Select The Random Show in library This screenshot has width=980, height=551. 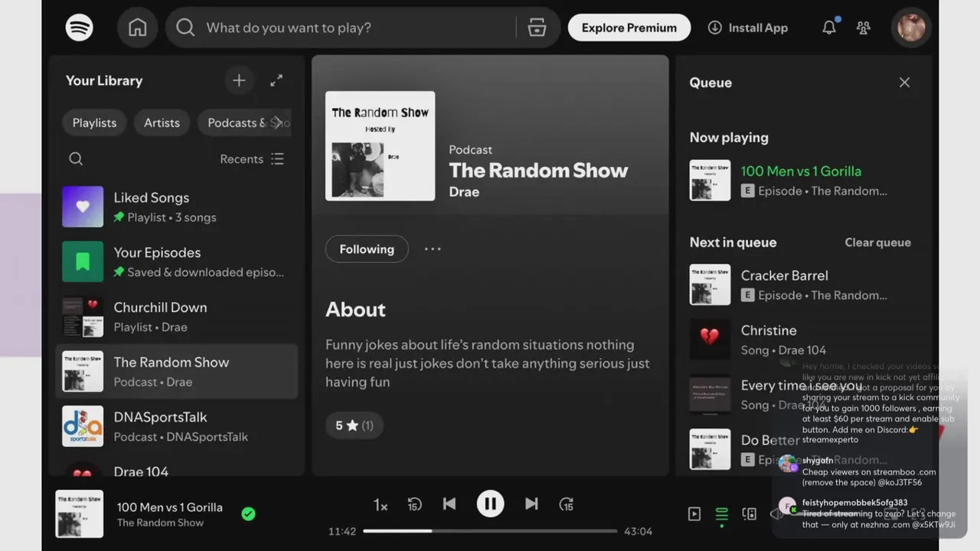(x=177, y=371)
